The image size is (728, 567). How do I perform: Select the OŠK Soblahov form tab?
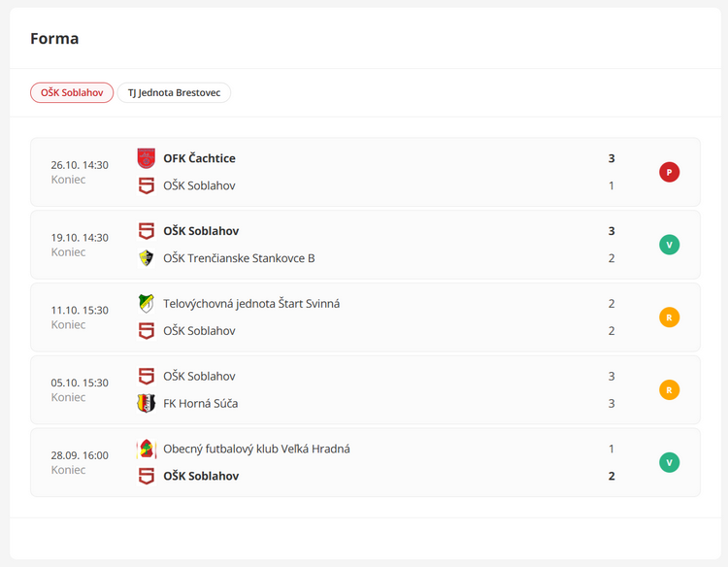tap(73, 93)
